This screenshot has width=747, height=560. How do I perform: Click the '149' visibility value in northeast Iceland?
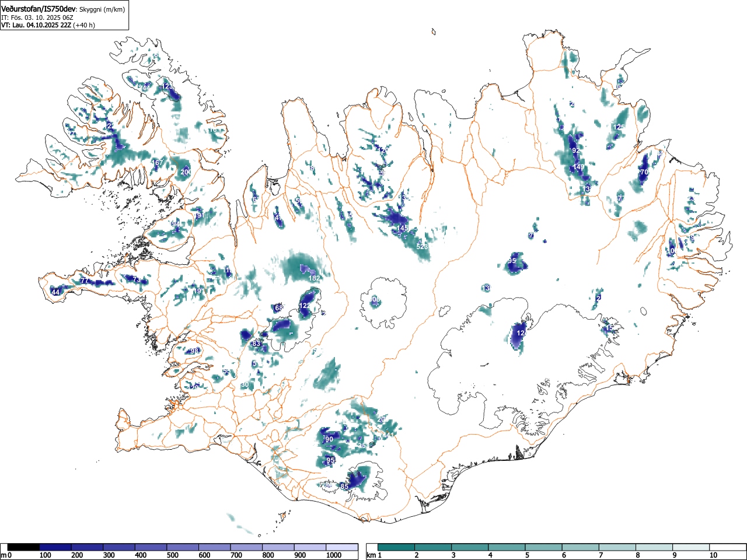pos(578,167)
